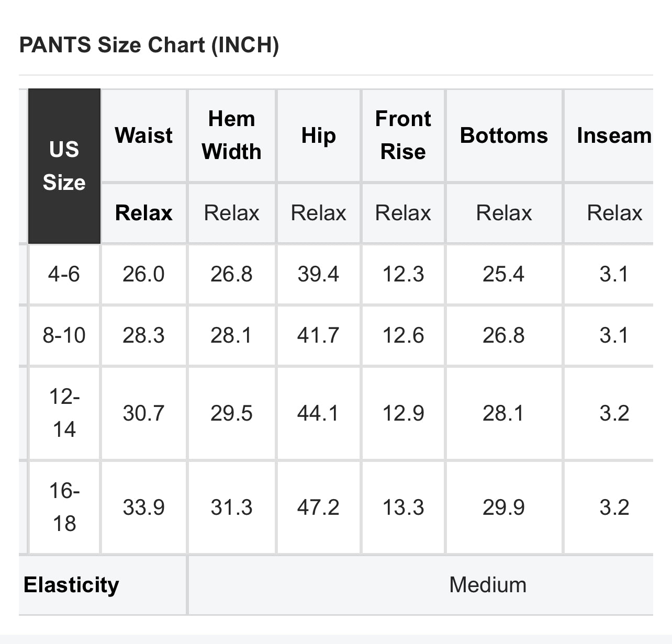Click the Medium elasticity value
This screenshot has width=672, height=644.
pyautogui.click(x=488, y=585)
